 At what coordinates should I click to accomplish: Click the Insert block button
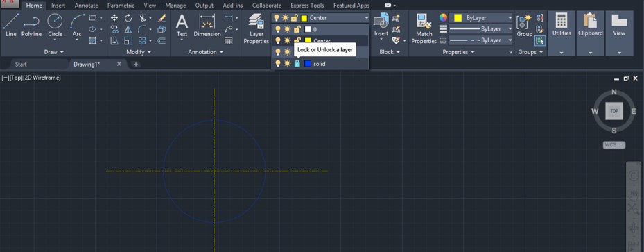[381, 25]
